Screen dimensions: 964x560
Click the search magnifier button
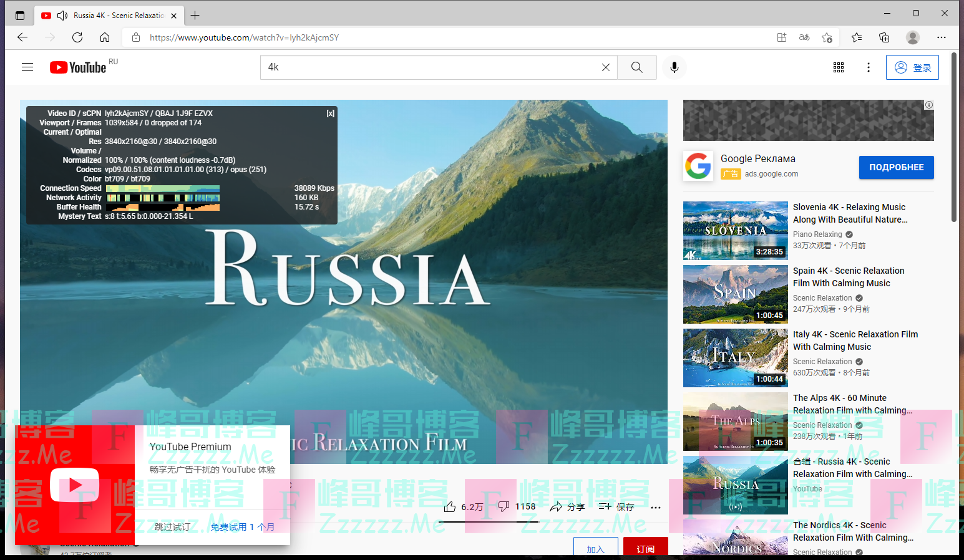click(636, 67)
